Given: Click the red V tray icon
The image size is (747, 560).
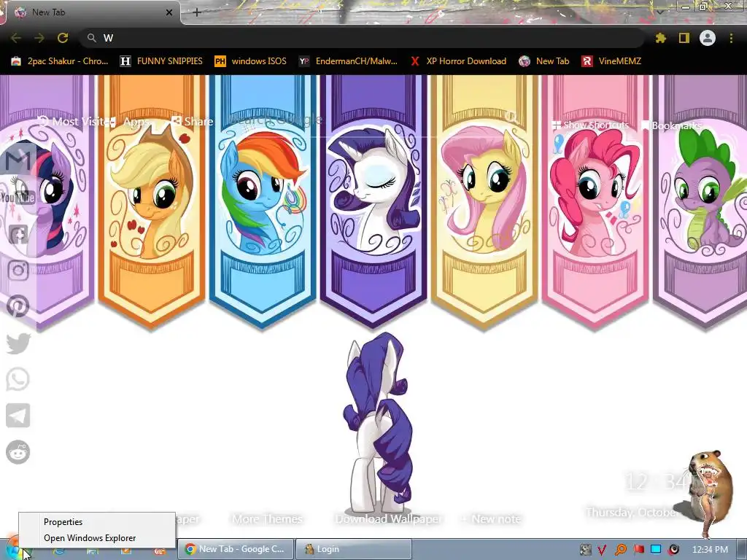Looking at the screenshot, I should coord(602,550).
